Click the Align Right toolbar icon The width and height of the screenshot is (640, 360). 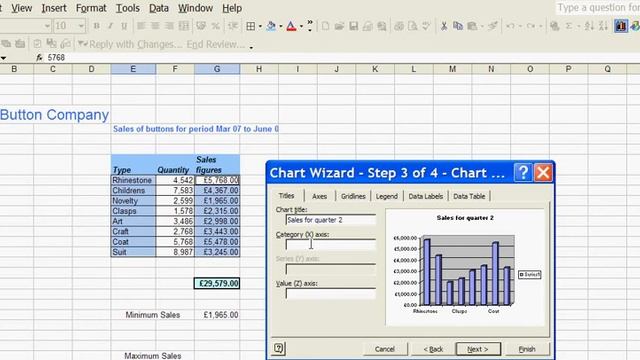[169, 26]
